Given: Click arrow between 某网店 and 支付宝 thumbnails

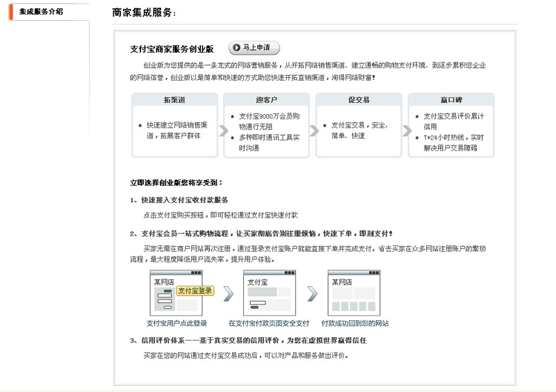Looking at the screenshot, I should [229, 293].
